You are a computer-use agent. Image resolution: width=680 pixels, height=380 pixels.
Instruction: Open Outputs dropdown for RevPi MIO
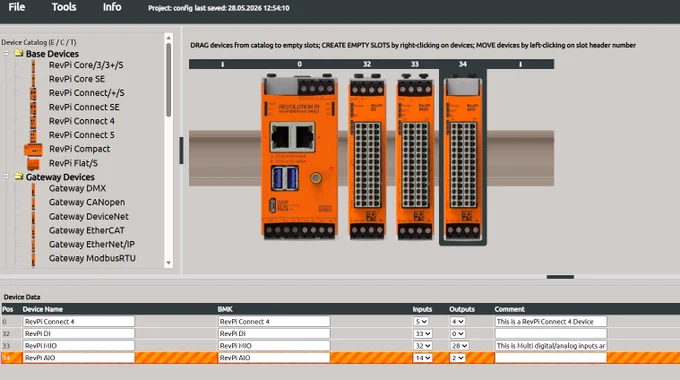point(459,346)
